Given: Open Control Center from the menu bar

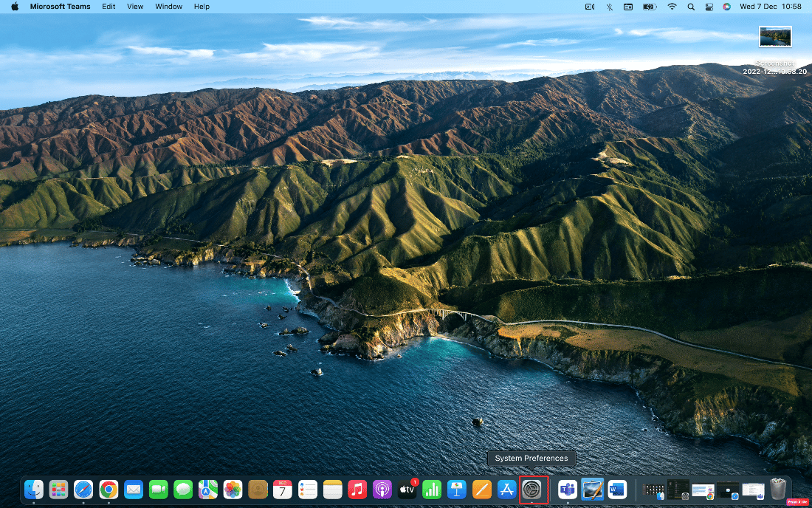Looking at the screenshot, I should coord(709,7).
